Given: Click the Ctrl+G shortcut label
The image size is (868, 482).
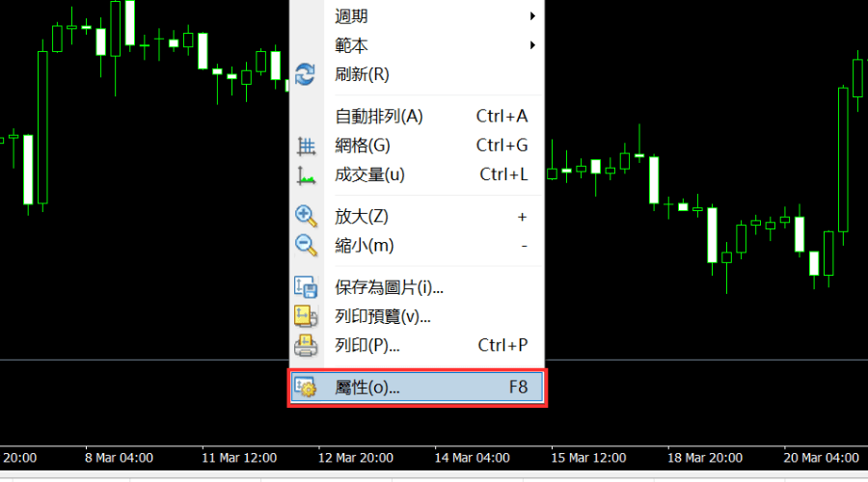Looking at the screenshot, I should coord(502,146).
